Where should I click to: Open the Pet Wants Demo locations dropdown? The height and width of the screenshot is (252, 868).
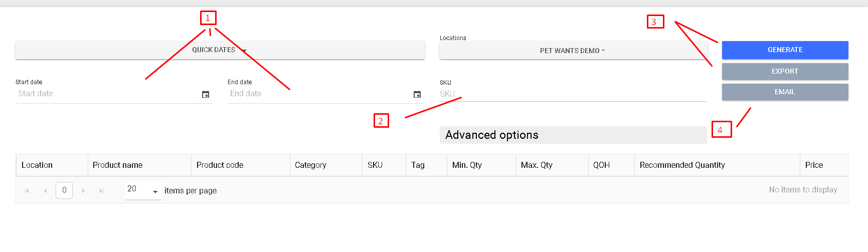[573, 51]
